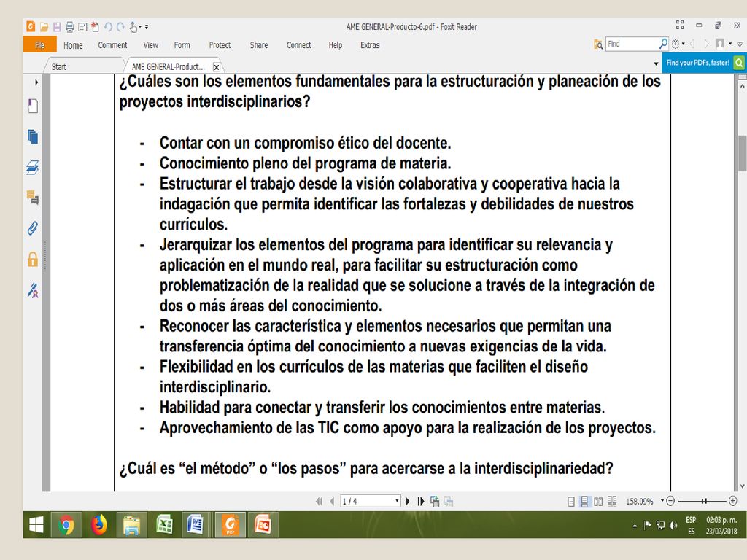Open the Comments panel
The width and height of the screenshot is (747, 560).
pos(33,197)
